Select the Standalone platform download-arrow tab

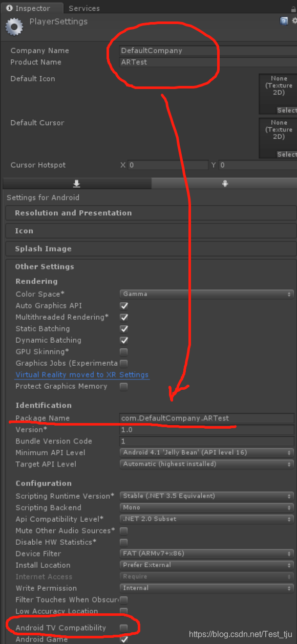click(77, 184)
